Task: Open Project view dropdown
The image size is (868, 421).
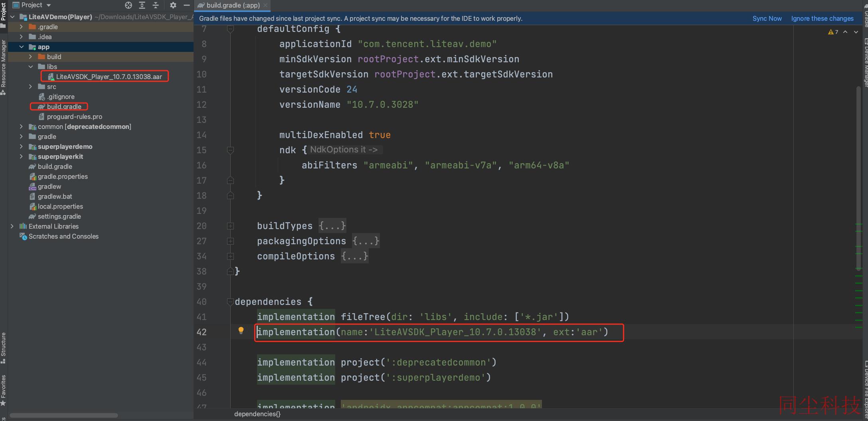Action: (32, 5)
